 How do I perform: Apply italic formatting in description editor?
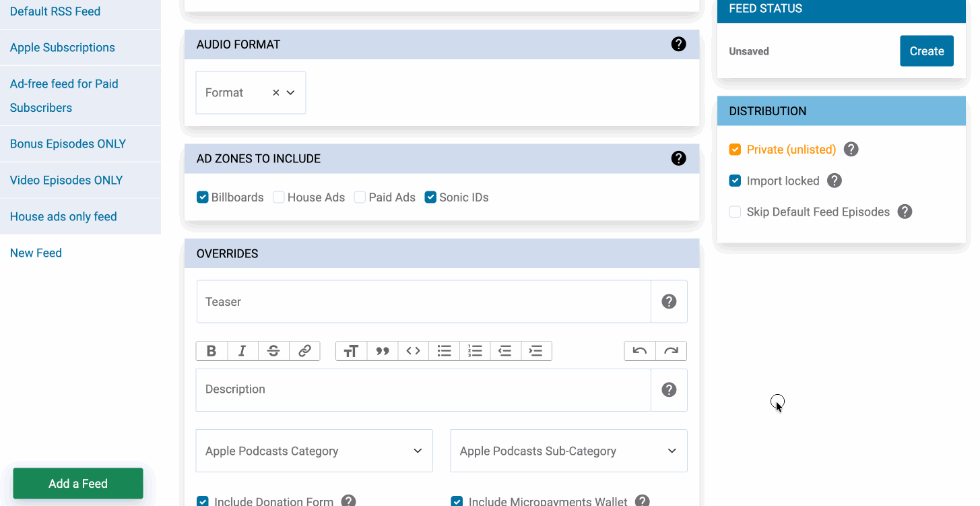pos(242,351)
